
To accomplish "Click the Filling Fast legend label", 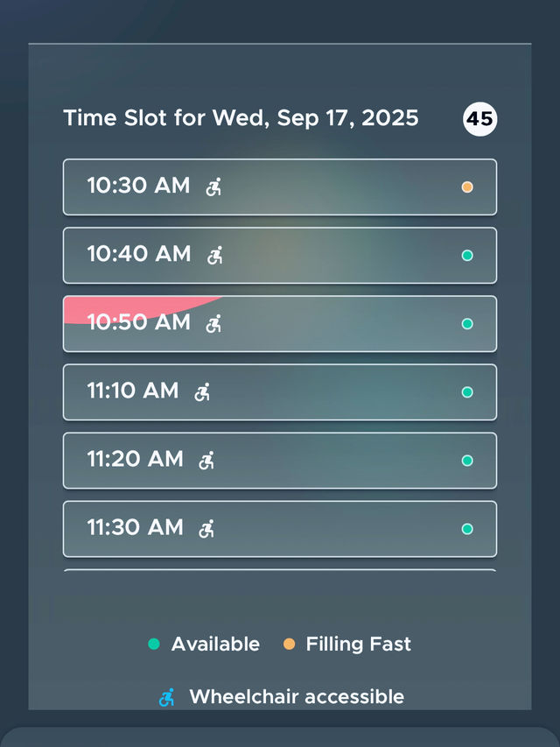I will point(358,644).
